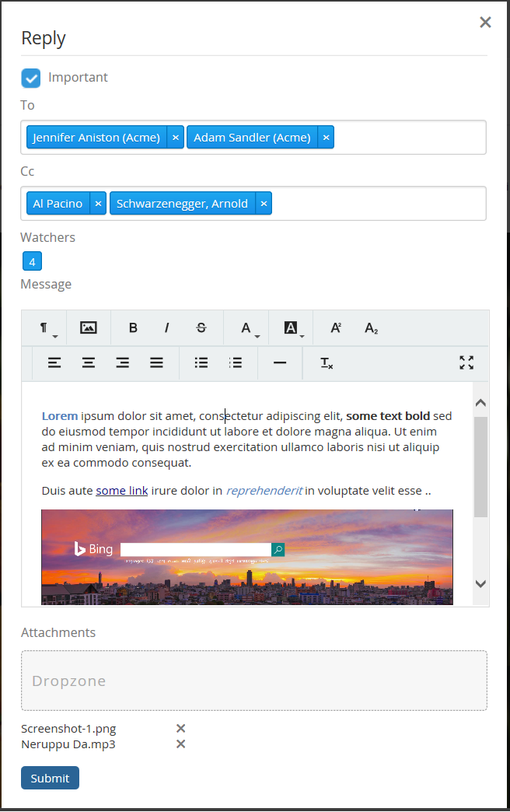Uncheck the Important checkbox
Viewport: 510px width, 812px height.
(x=31, y=78)
